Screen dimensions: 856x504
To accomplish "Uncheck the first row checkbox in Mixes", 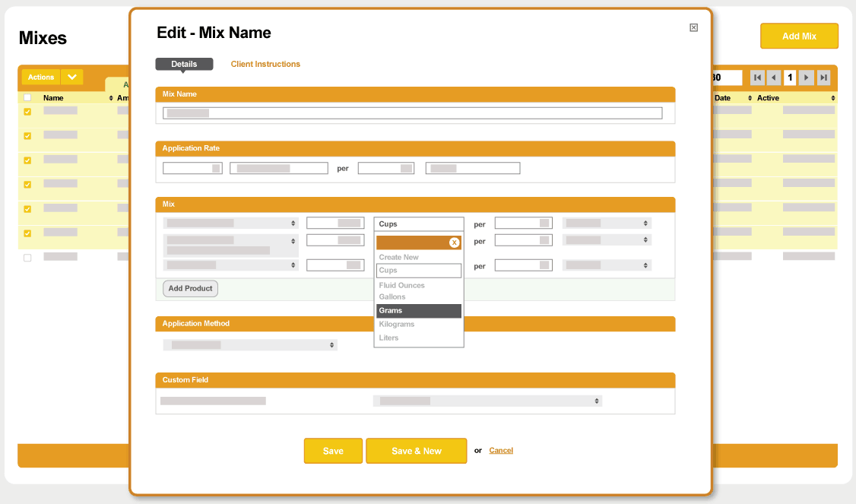I will [x=27, y=112].
